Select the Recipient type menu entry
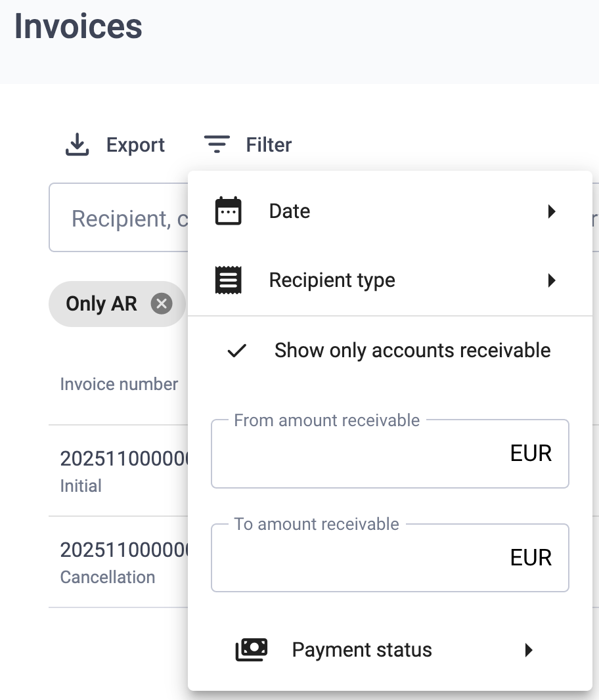Image resolution: width=599 pixels, height=700 pixels. pos(332,280)
